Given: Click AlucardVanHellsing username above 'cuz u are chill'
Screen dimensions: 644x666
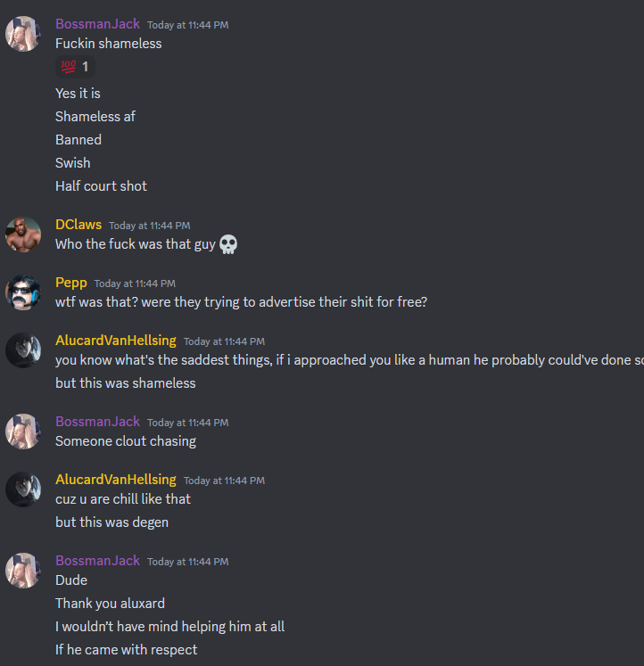Looking at the screenshot, I should click(116, 480).
